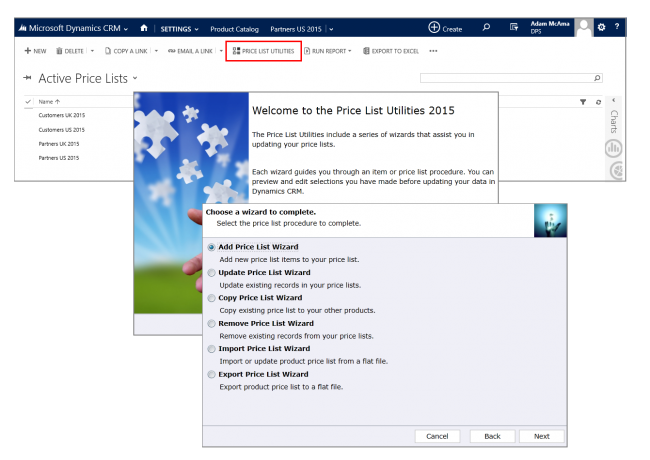
Task: Select Add Price List Wizard option
Action: click(x=211, y=247)
